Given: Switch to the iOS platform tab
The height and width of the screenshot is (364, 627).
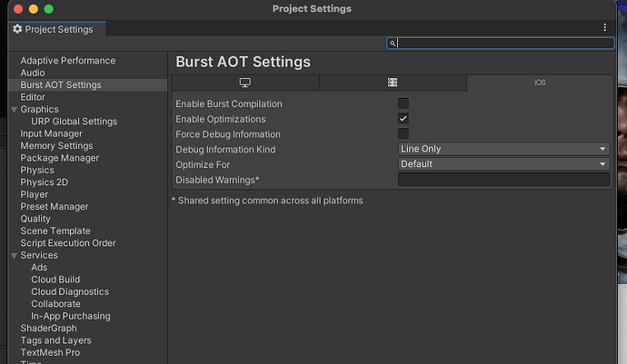Looking at the screenshot, I should [540, 83].
